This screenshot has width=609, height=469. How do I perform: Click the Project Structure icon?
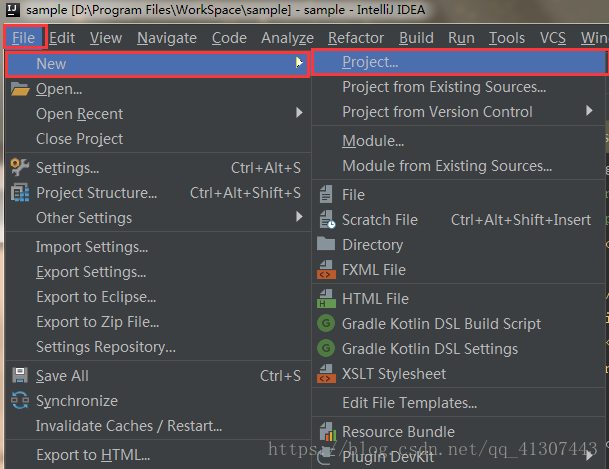coord(20,193)
